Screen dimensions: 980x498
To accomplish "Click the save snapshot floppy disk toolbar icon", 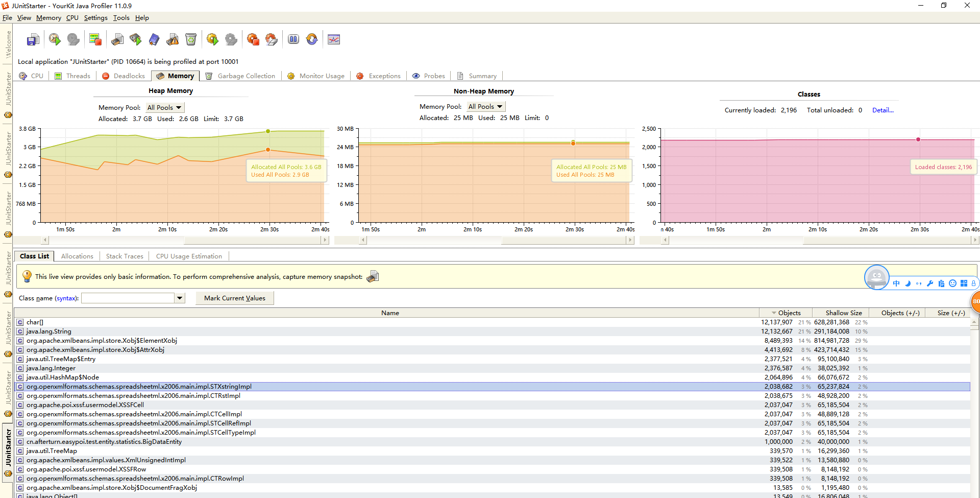I will pyautogui.click(x=33, y=39).
